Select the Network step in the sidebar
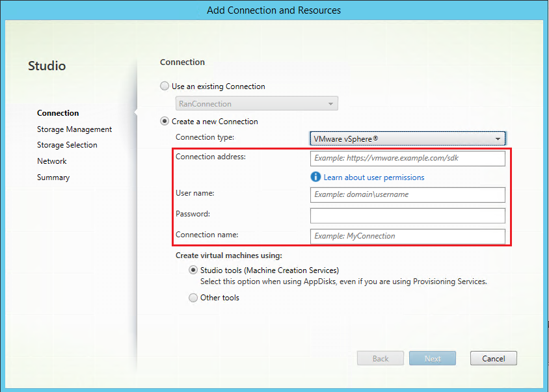This screenshot has width=549, height=392. 52,161
